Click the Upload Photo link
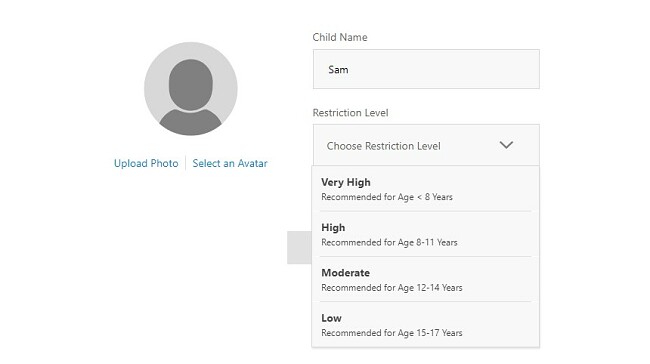 click(146, 163)
